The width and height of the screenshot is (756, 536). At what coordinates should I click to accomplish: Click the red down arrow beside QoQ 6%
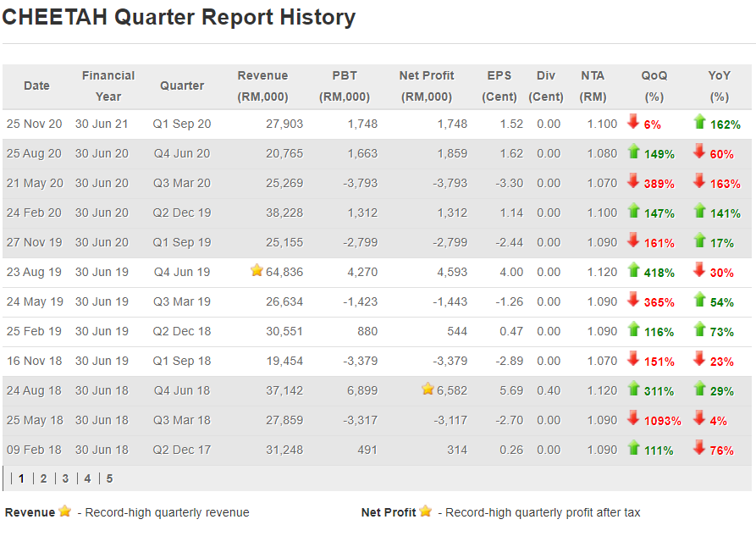pyautogui.click(x=633, y=123)
